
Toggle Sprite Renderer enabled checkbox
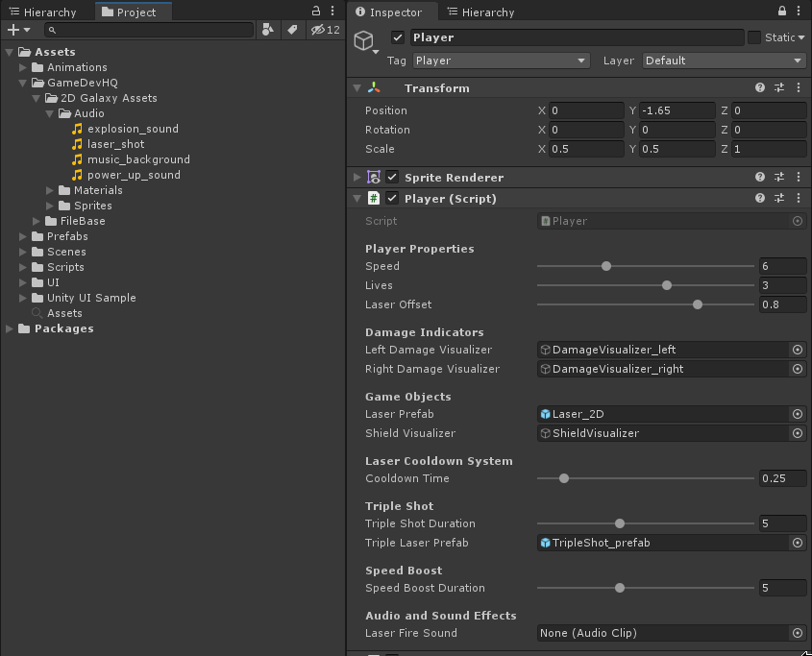[392, 177]
